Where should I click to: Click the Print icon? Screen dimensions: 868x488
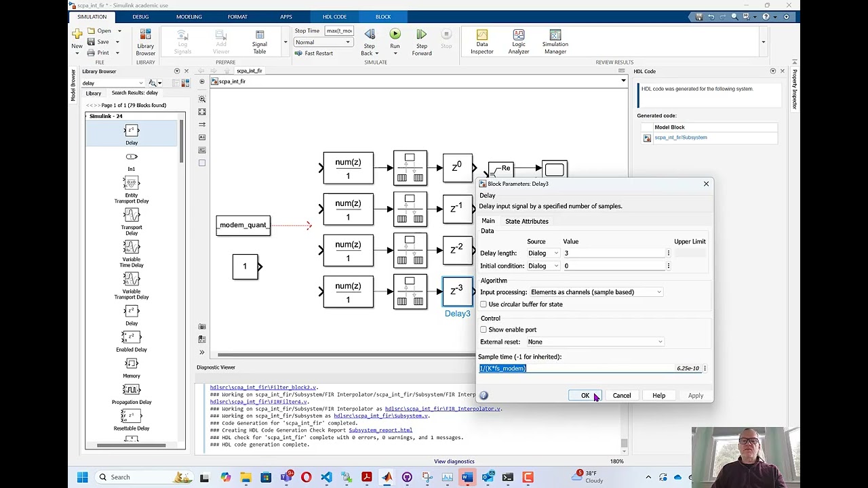91,52
